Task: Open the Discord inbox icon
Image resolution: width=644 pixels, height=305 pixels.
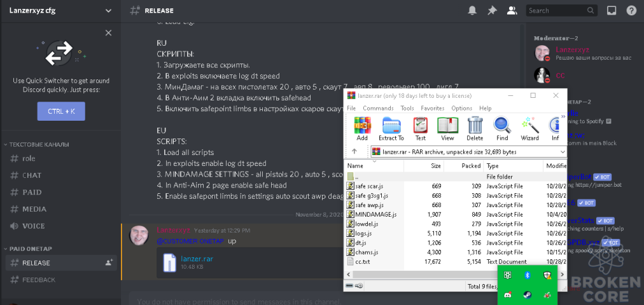Action: 611,11
